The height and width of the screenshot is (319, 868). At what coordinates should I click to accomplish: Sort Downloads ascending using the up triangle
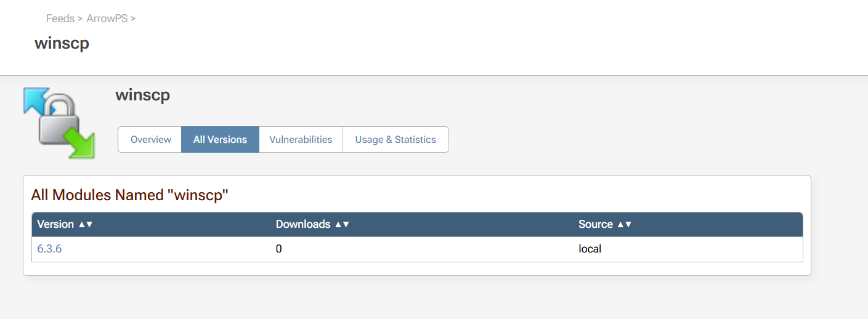338,225
